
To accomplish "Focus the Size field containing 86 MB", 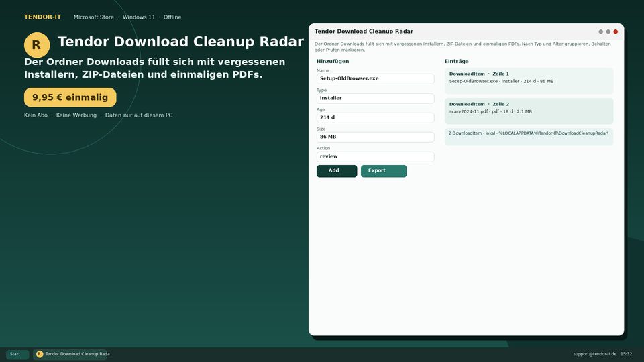I will pyautogui.click(x=376, y=137).
